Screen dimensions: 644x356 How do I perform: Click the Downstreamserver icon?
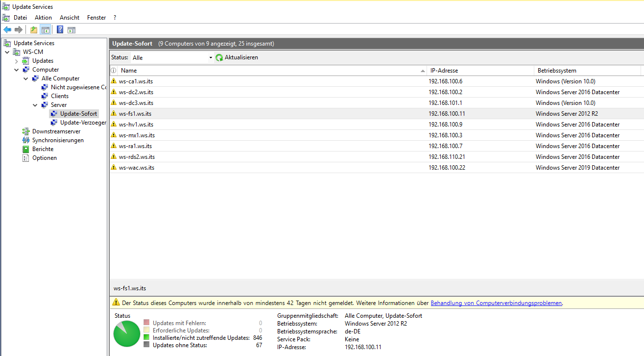[x=26, y=131]
